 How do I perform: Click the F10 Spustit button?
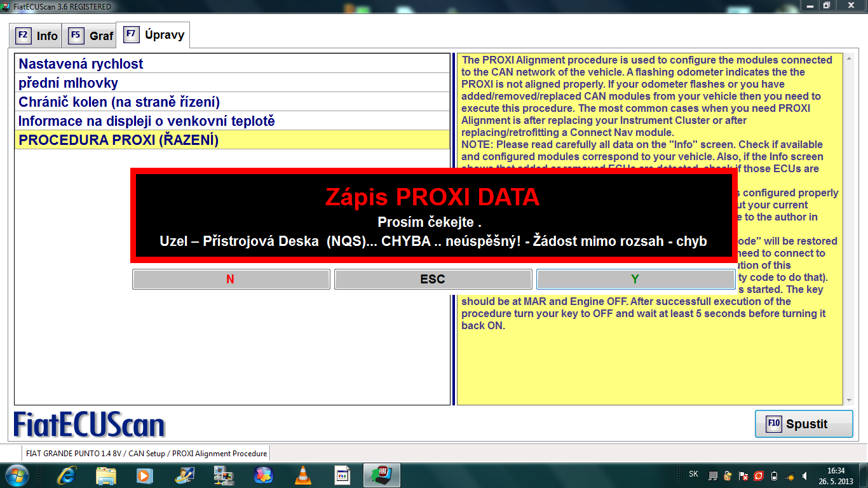[x=804, y=424]
